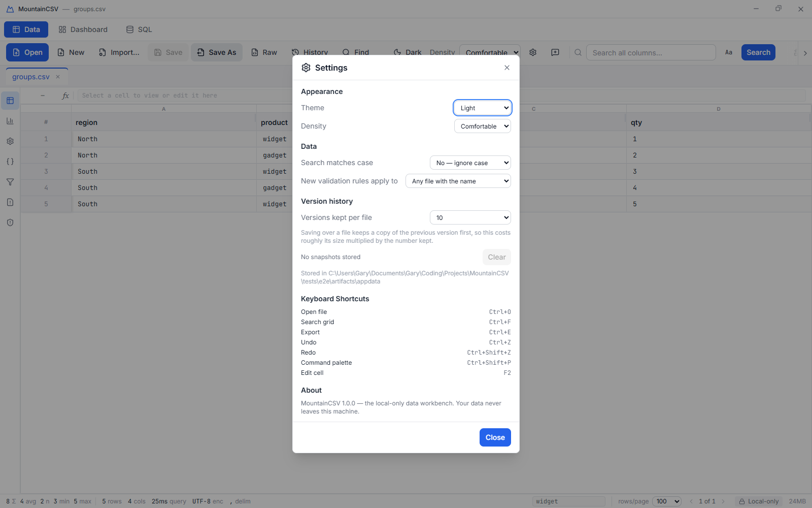
Task: Toggle the Raw view
Action: pyautogui.click(x=264, y=52)
